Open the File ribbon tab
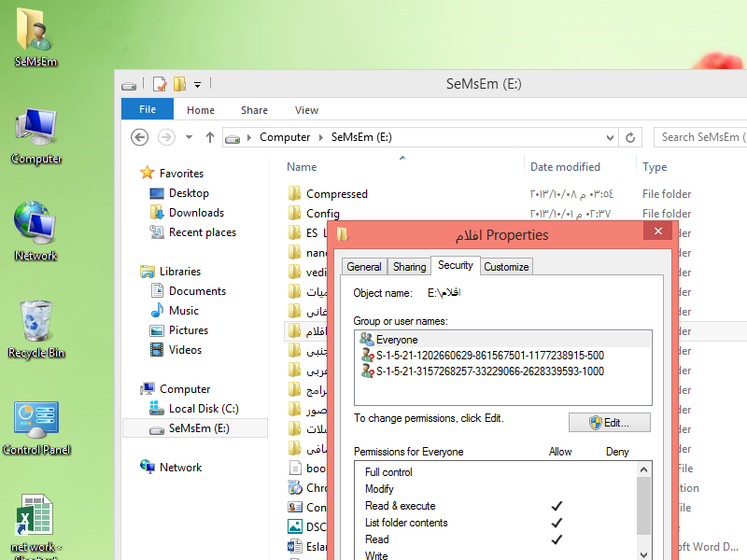 148,109
